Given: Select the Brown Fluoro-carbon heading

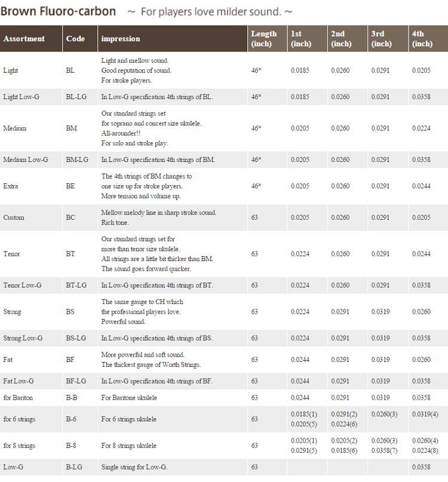Looking at the screenshot, I should [58, 11].
